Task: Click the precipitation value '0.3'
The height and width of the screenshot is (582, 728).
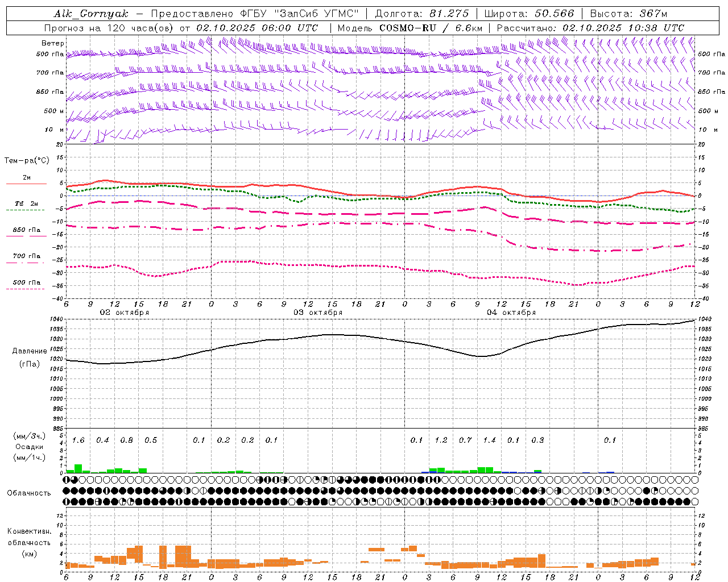Action: pyautogui.click(x=537, y=440)
